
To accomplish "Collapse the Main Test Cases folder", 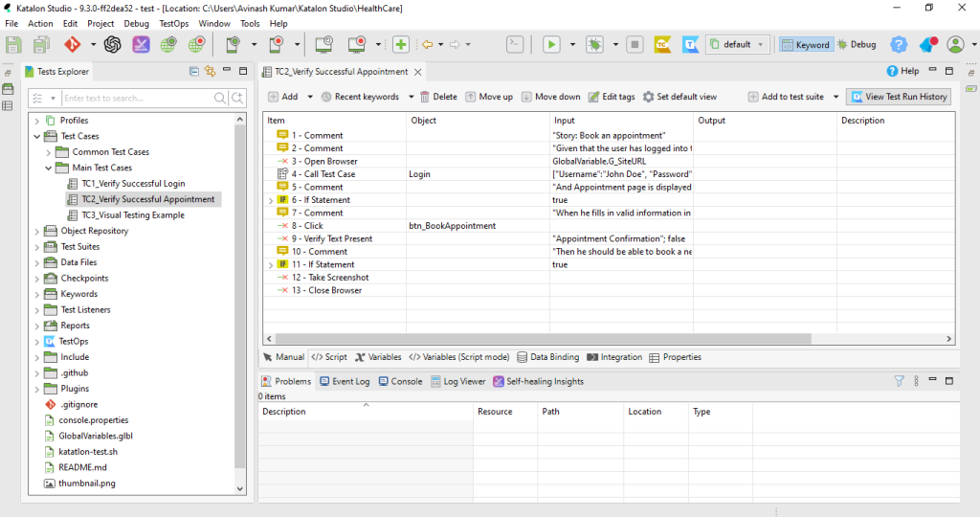I will (48, 168).
